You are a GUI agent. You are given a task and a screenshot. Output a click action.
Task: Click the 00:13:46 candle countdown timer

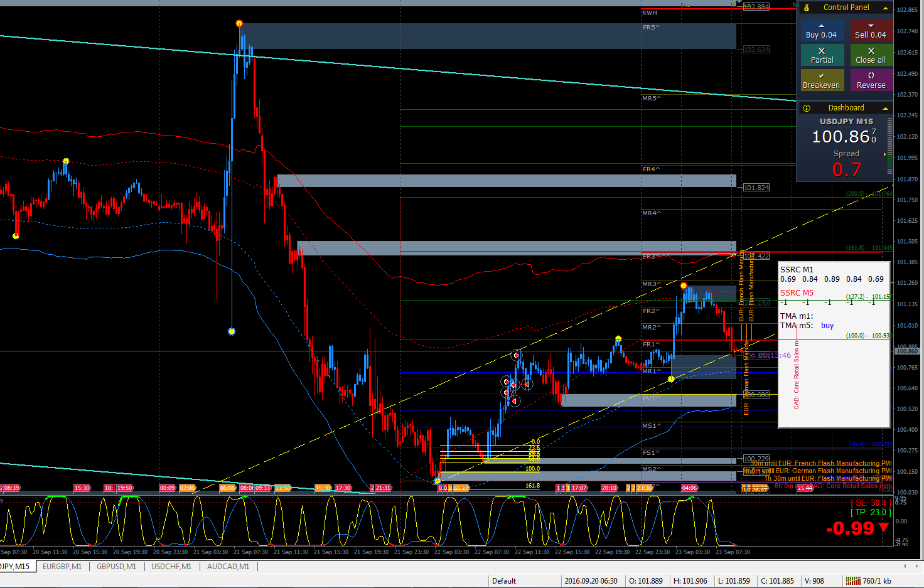[775, 355]
